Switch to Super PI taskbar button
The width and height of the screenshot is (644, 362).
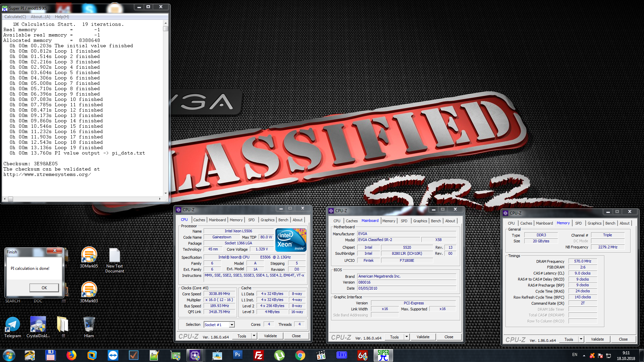click(383, 355)
